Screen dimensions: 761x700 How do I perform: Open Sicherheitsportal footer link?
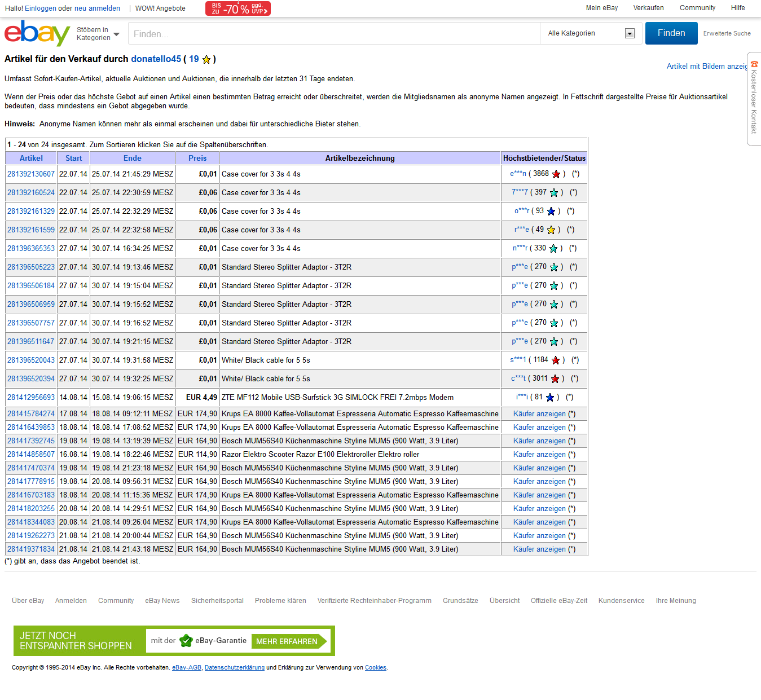(217, 601)
